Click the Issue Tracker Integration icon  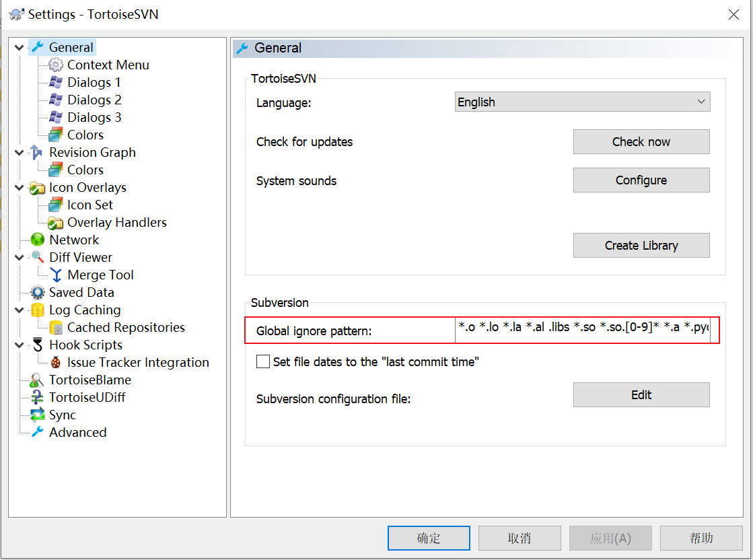click(57, 362)
